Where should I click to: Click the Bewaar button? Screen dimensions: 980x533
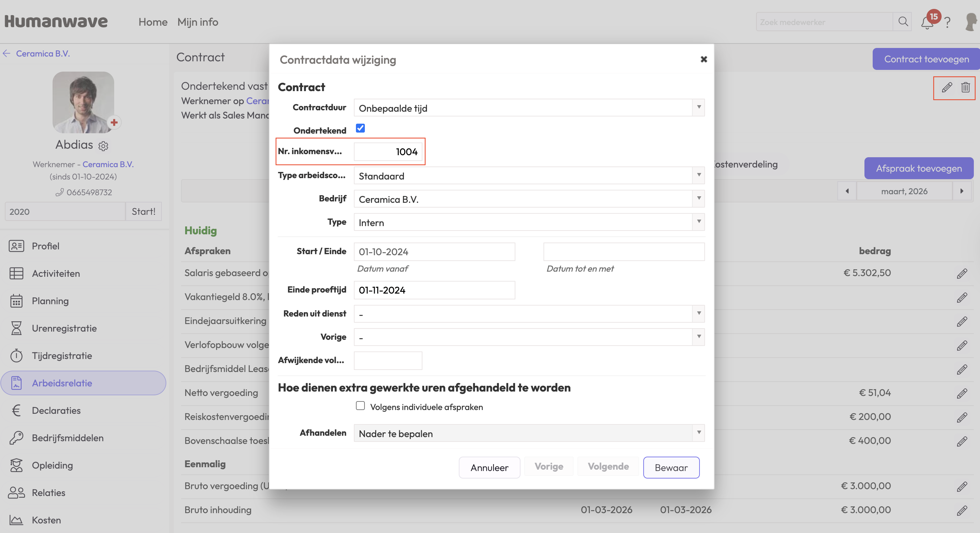(x=671, y=468)
